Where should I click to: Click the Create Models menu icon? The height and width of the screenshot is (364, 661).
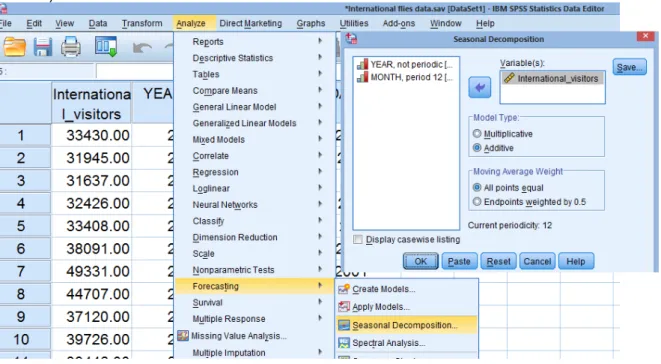tap(344, 289)
